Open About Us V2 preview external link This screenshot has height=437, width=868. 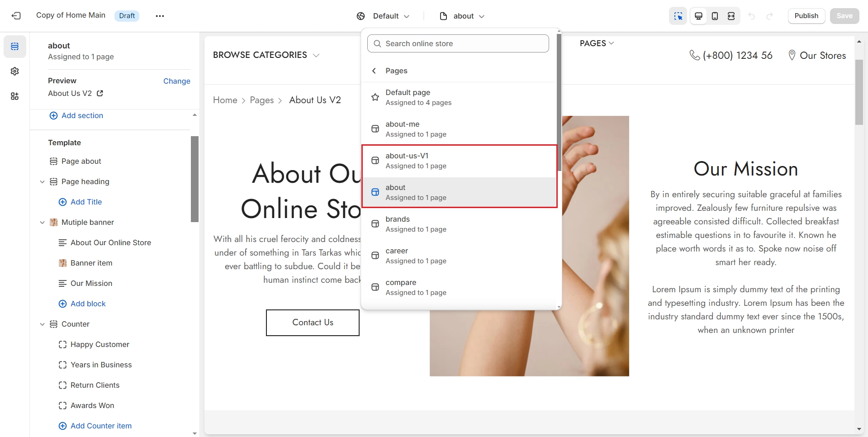(x=100, y=93)
